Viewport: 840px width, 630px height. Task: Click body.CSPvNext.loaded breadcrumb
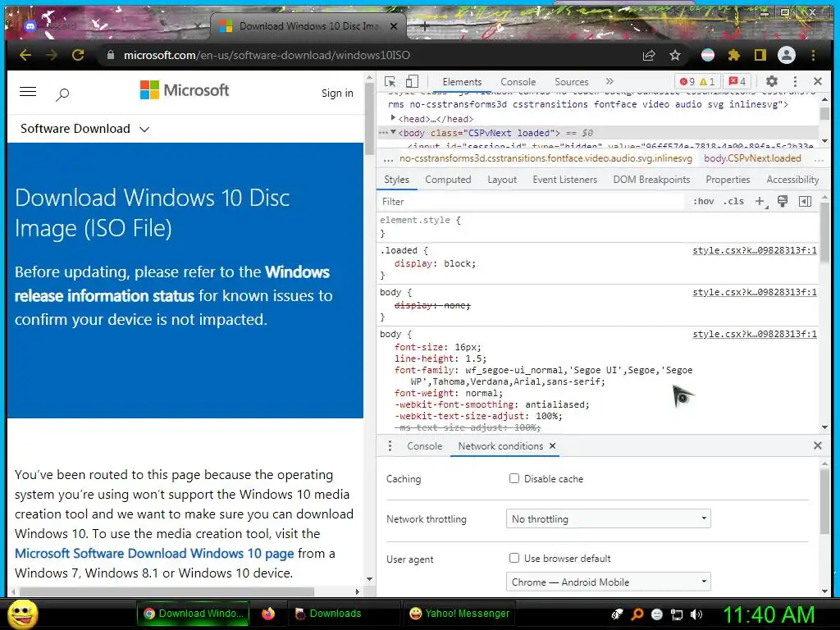[752, 158]
